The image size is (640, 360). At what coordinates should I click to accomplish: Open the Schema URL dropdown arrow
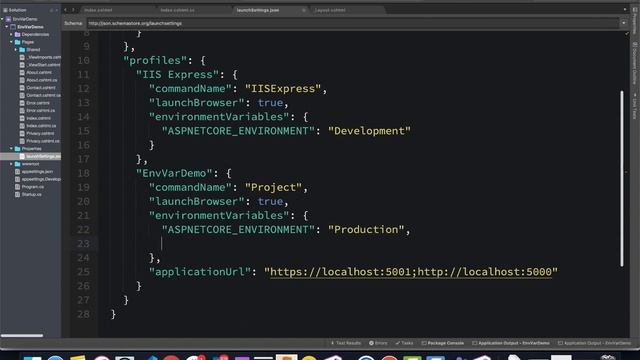(x=624, y=23)
